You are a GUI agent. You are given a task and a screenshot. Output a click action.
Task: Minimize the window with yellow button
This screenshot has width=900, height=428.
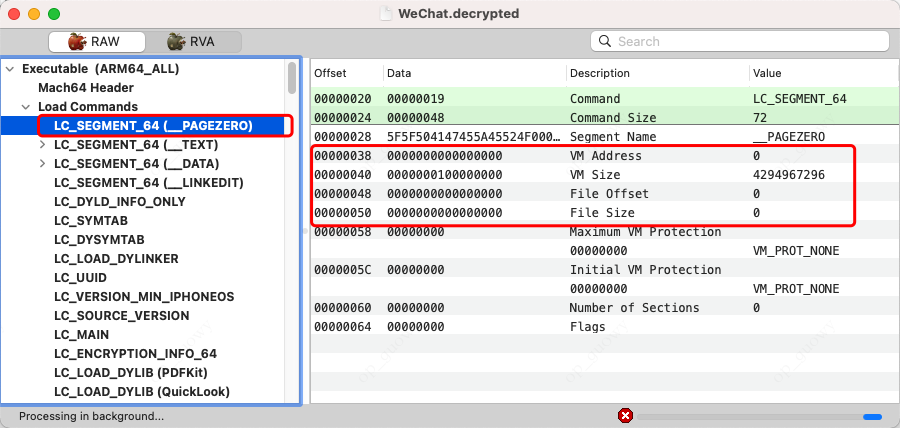pos(34,14)
